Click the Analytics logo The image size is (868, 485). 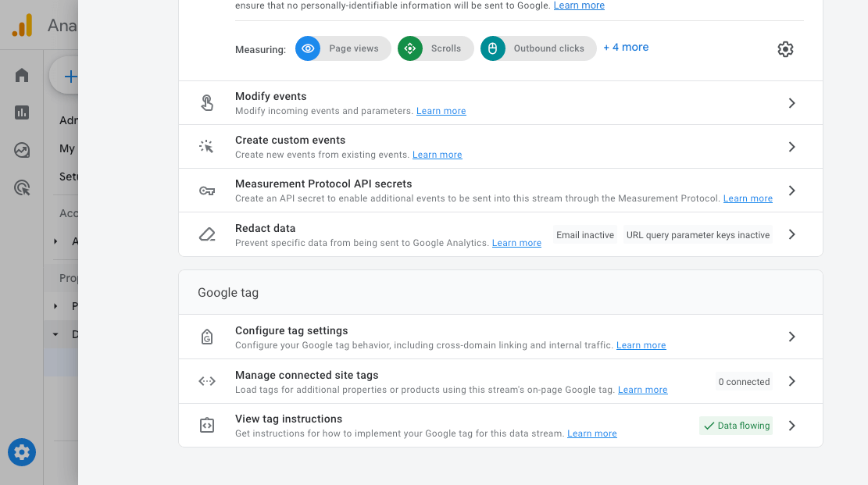click(23, 26)
